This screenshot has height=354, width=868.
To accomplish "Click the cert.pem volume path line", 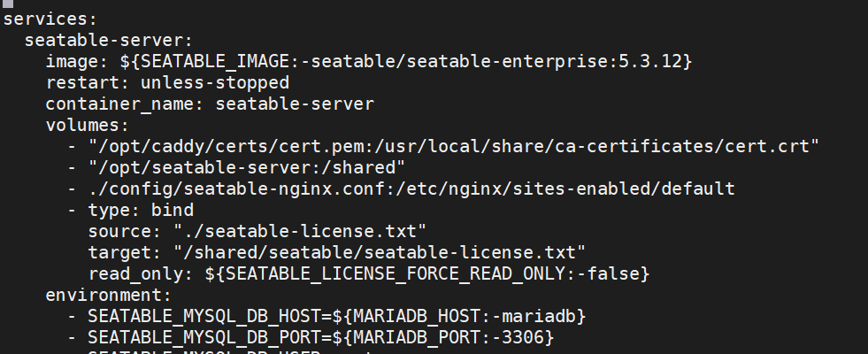I will pyautogui.click(x=443, y=147).
